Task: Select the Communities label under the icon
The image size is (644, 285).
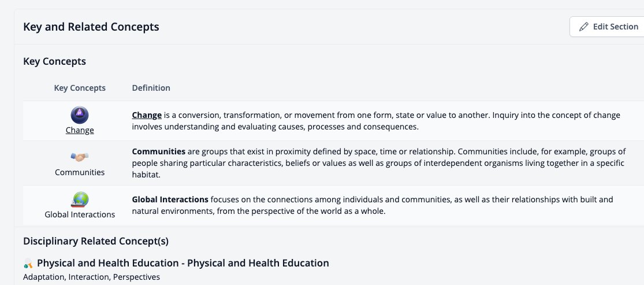Action: [x=80, y=172]
